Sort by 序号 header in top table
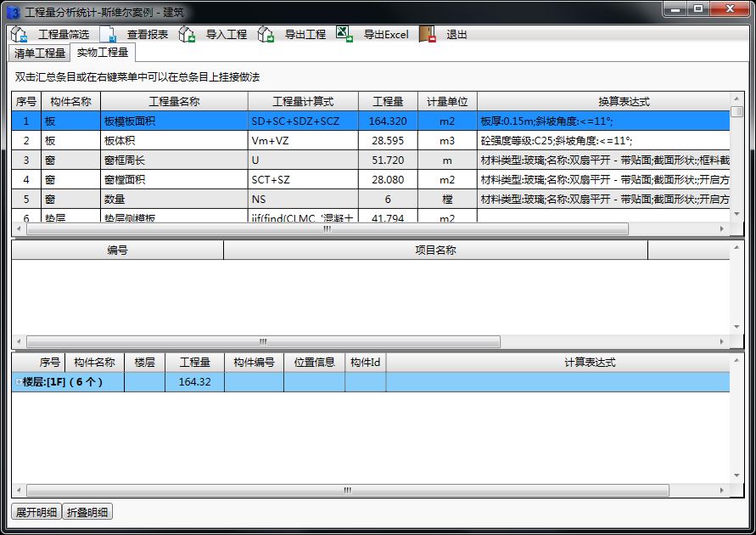 pyautogui.click(x=26, y=101)
